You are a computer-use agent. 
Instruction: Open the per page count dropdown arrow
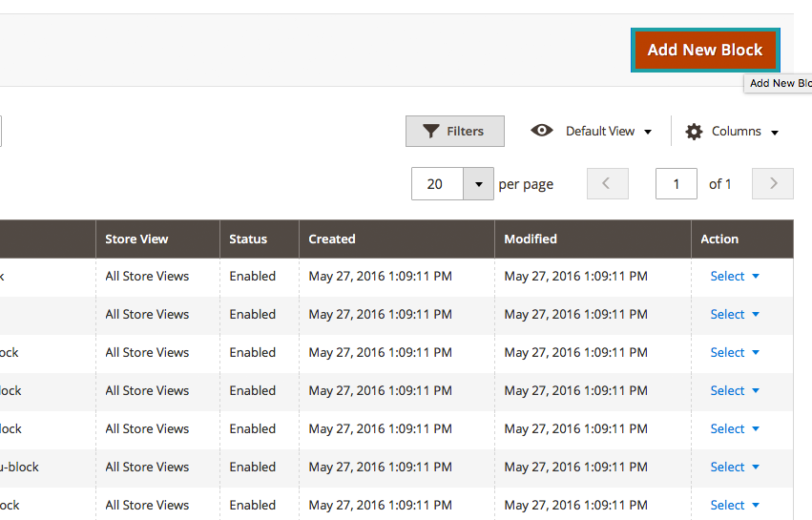tap(478, 184)
